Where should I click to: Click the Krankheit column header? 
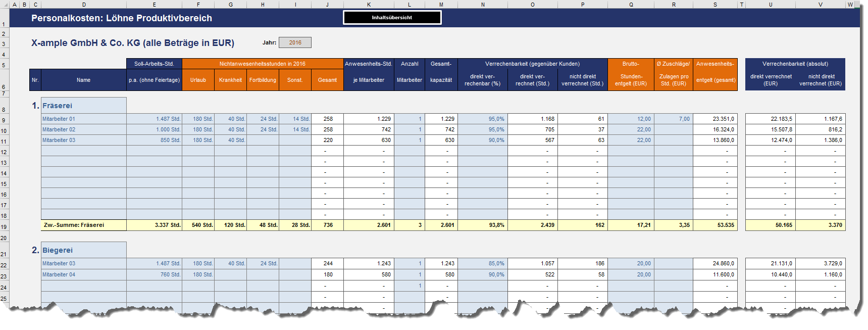pyautogui.click(x=230, y=80)
